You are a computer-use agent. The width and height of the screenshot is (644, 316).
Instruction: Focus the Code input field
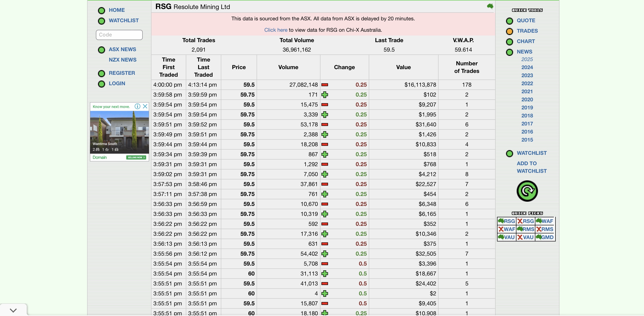[119, 35]
